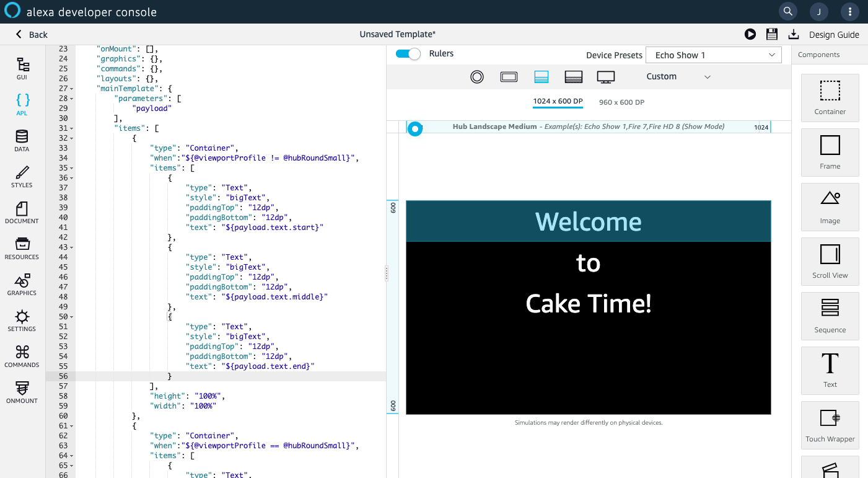Screen dimensions: 868x478
Task: Click the Back button
Action: (32, 34)
